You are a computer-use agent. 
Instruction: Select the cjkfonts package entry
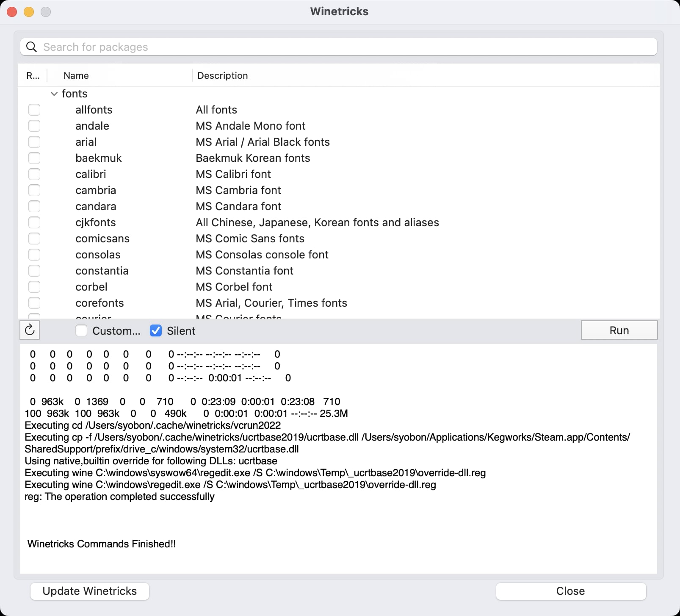[x=96, y=222]
